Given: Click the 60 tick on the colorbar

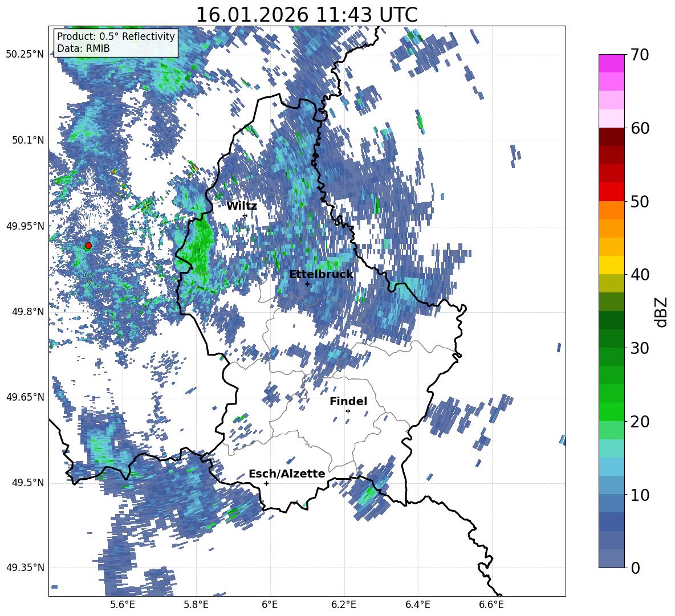Looking at the screenshot, I should (639, 128).
